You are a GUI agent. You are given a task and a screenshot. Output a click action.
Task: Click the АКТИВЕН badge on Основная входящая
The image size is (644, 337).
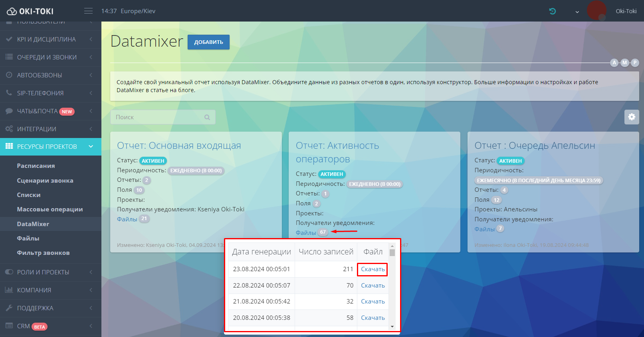pyautogui.click(x=153, y=161)
